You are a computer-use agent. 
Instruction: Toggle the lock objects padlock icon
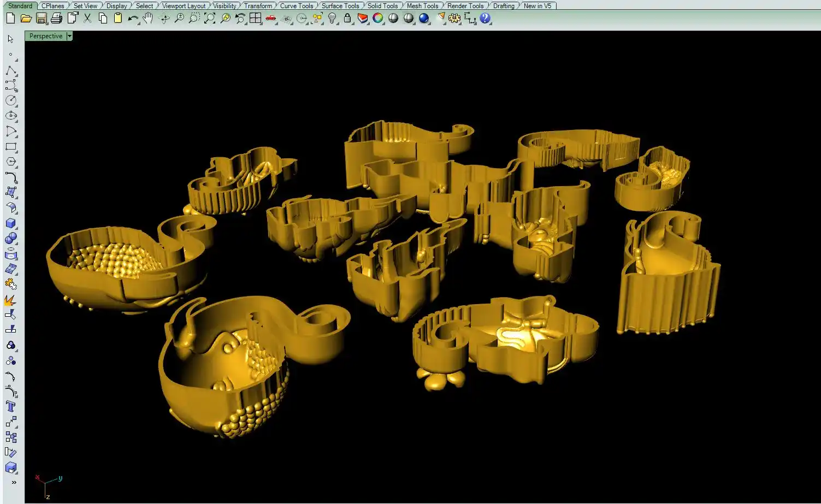[347, 18]
